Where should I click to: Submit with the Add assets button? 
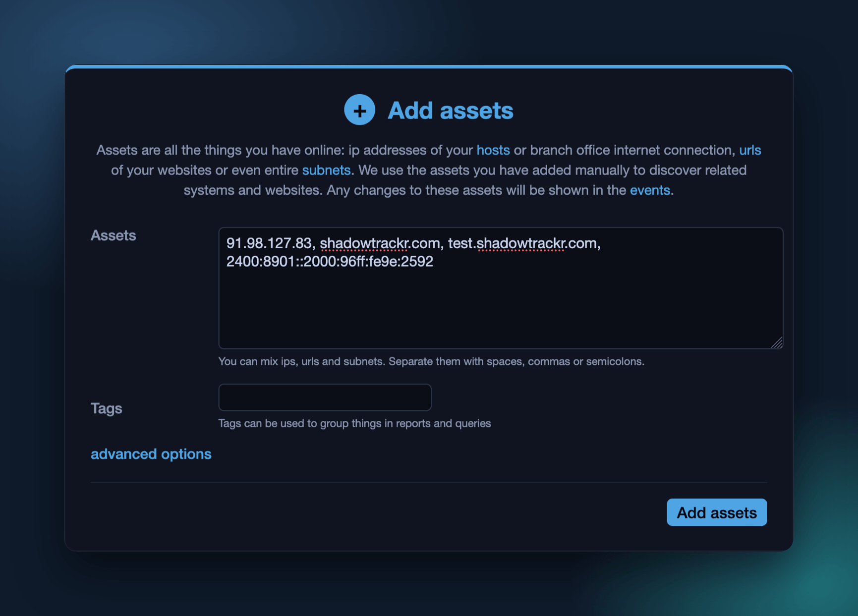coord(717,512)
